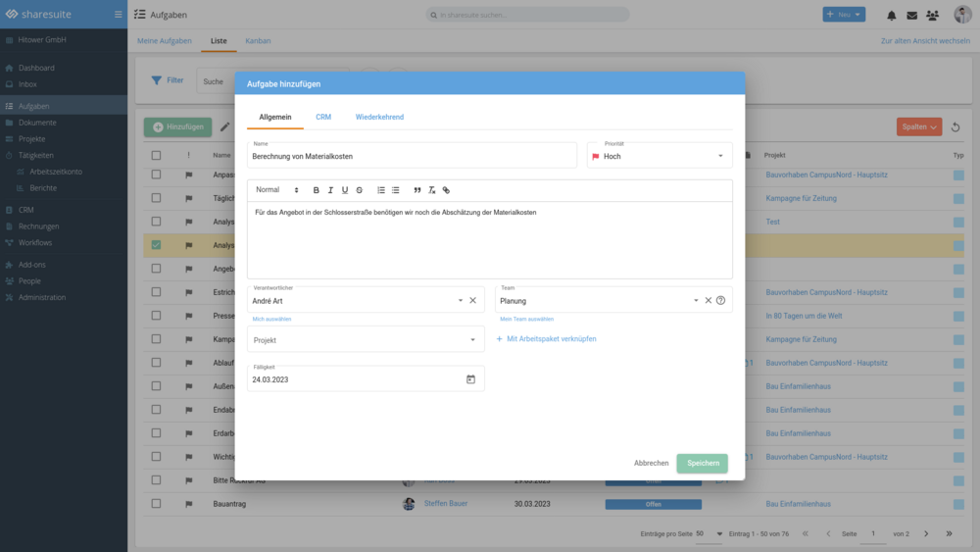This screenshot has width=980, height=552.
Task: Insert a hyperlink using the link icon
Action: coord(446,190)
